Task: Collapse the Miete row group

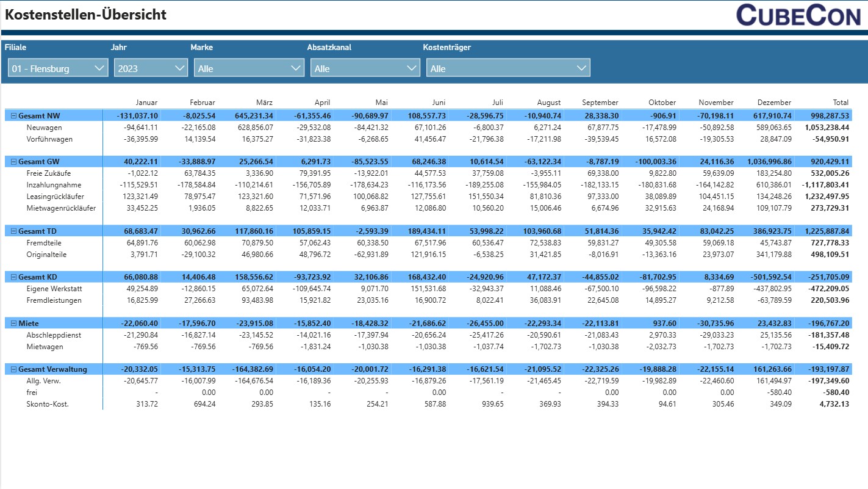Action: (x=13, y=323)
